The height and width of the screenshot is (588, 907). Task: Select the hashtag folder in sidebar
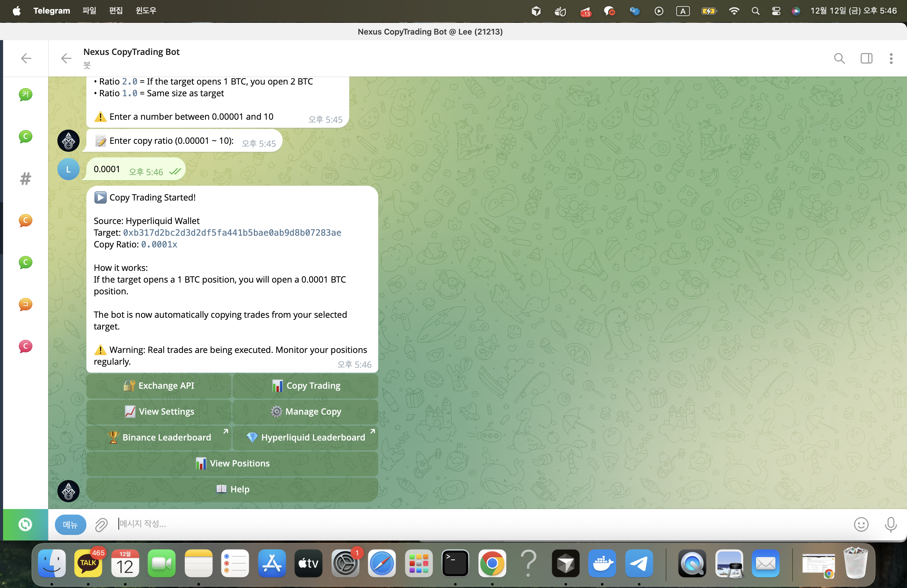coord(26,178)
